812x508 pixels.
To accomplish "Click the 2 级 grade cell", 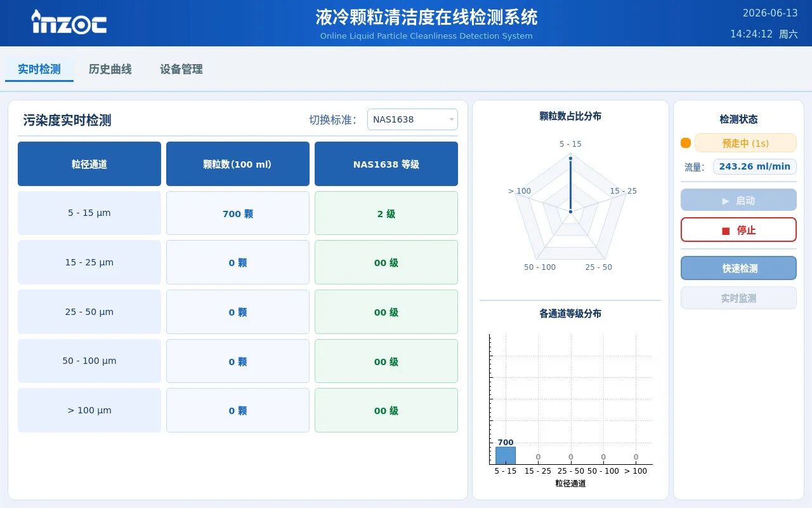I will pos(386,213).
